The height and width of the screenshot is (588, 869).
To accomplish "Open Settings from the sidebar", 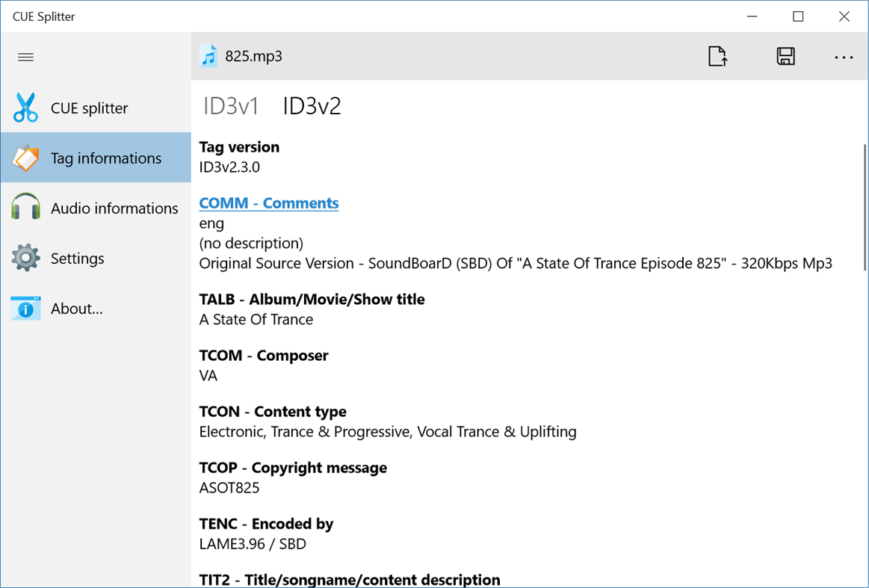I will (77, 258).
